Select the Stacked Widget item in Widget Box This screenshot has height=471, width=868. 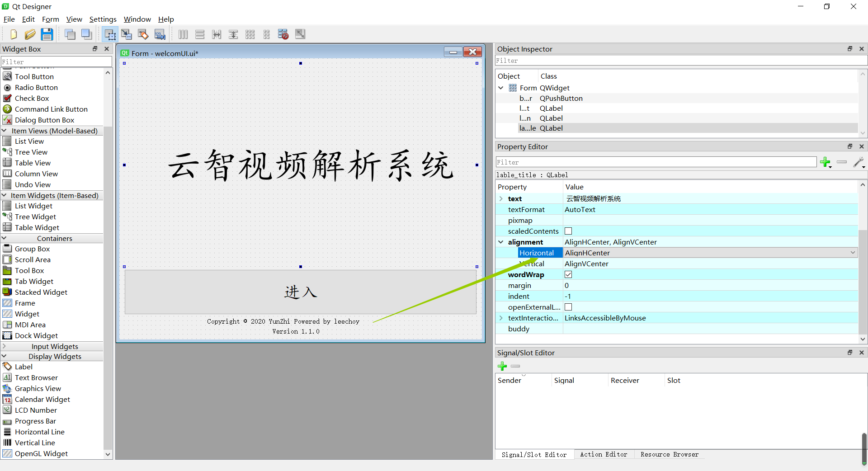click(41, 292)
